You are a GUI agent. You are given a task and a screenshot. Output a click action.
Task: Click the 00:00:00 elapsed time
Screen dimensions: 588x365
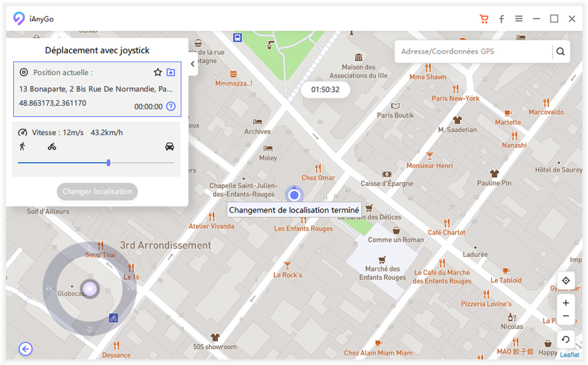click(149, 107)
